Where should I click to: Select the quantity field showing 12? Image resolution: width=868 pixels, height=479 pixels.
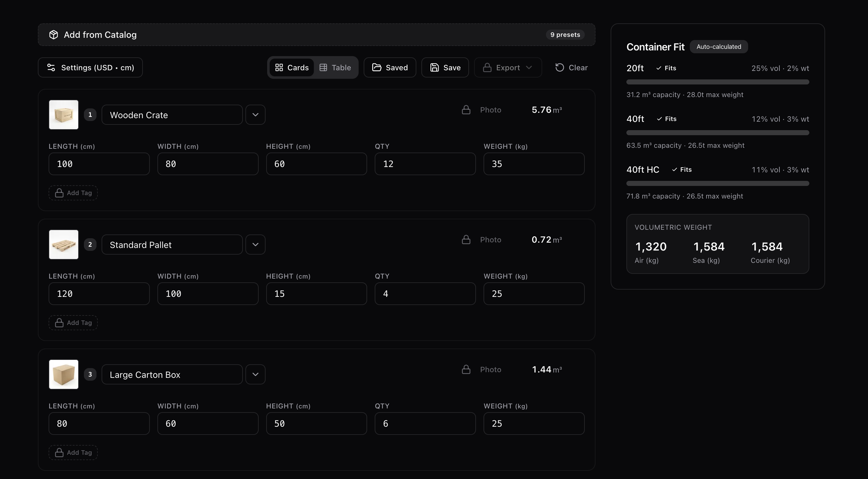click(425, 164)
